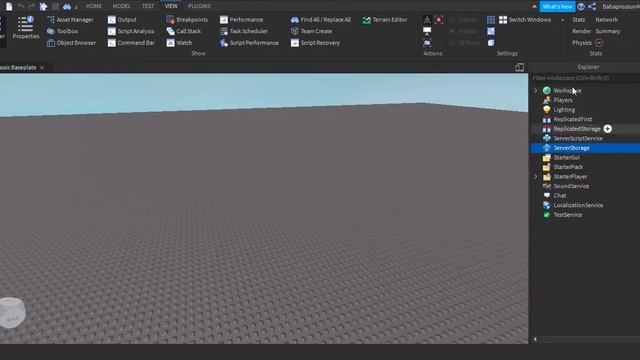Open Asset Manager from the ribbon
This screenshot has height=360, width=640.
click(70, 20)
